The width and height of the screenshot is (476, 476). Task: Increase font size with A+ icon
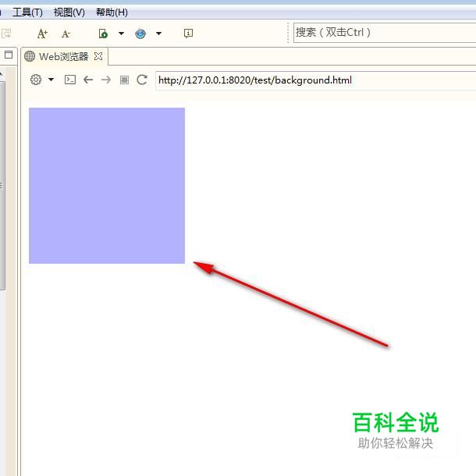(x=42, y=34)
